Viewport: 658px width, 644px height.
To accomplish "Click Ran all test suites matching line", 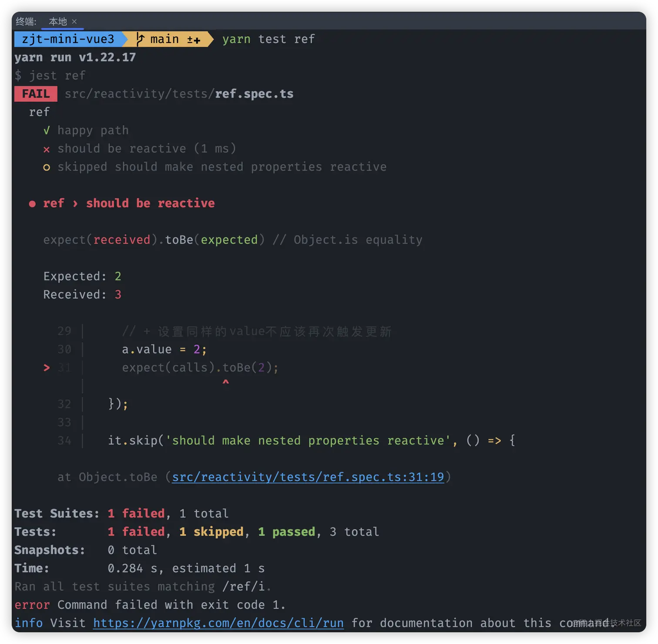I will click(143, 587).
